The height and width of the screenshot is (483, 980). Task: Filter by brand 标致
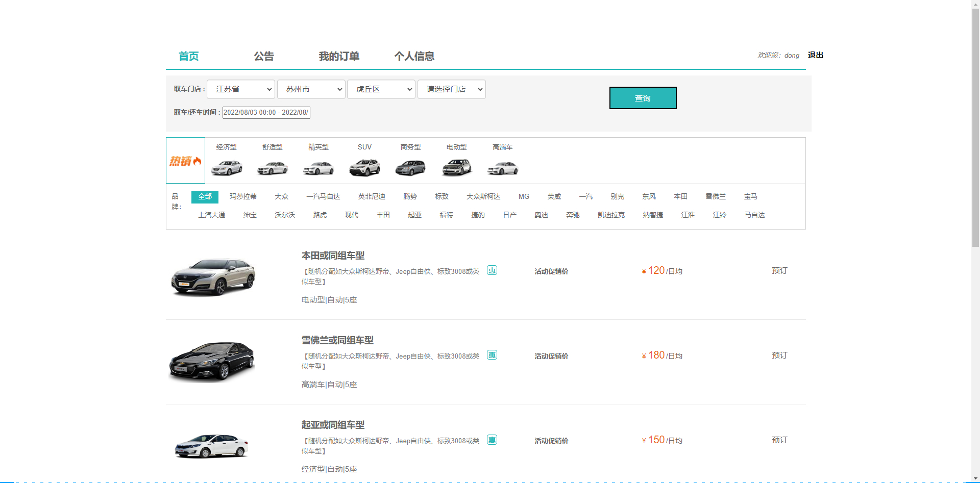(x=442, y=197)
